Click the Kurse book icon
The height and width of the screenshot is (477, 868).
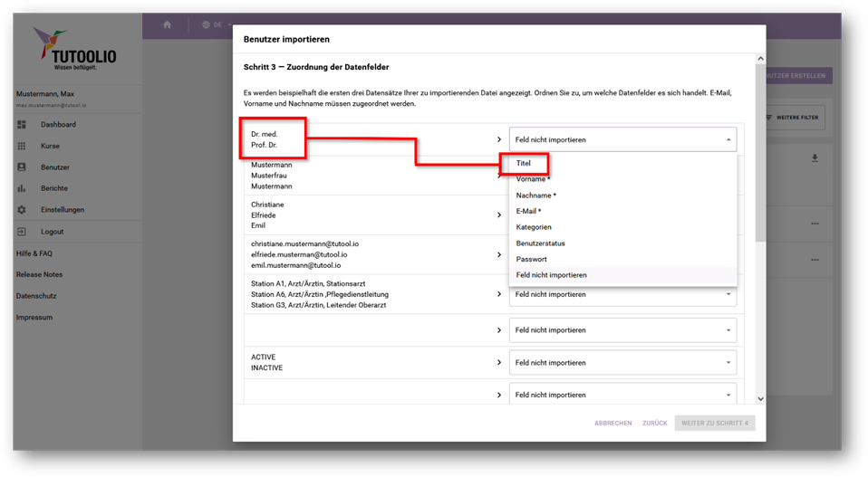[22, 146]
